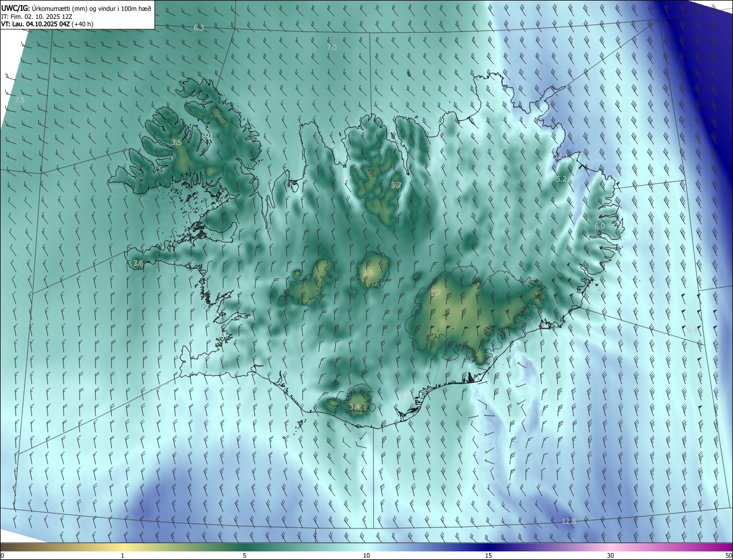
Task: Click the 6.3 value label on the map
Action: click(199, 27)
